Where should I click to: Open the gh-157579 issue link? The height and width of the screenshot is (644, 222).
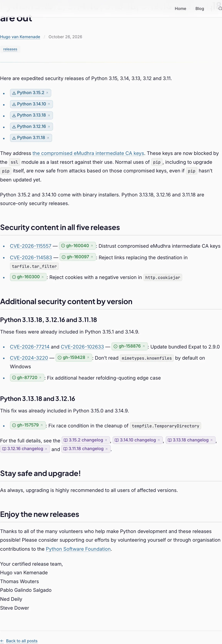[28, 425]
